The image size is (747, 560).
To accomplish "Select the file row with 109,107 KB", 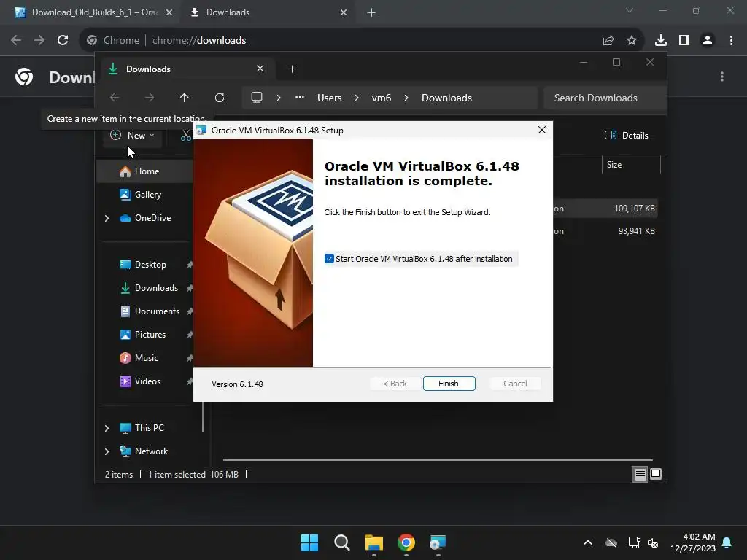I will [605, 208].
